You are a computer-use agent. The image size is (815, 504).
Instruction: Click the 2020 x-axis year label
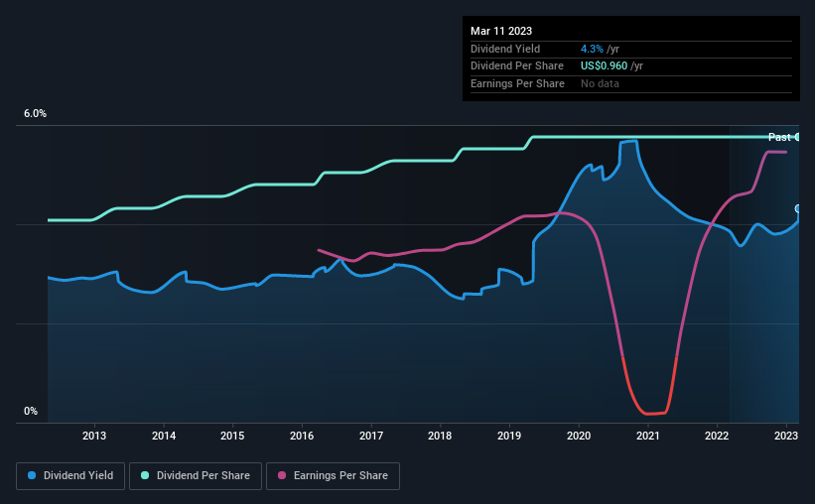tap(579, 436)
